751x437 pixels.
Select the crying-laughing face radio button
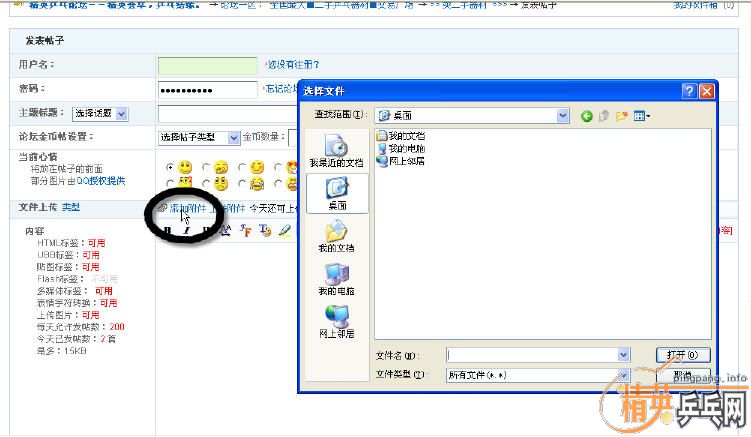point(242,184)
